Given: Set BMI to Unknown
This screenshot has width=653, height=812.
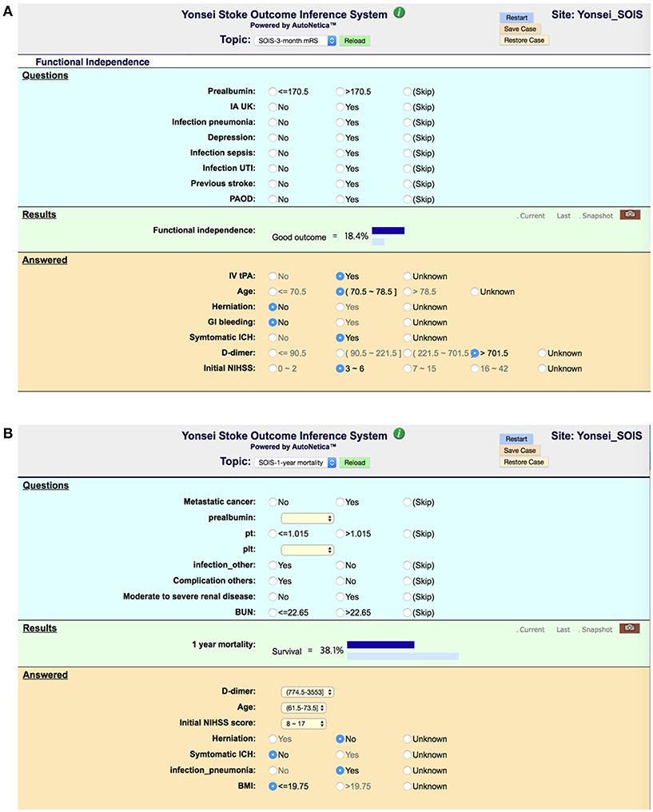Looking at the screenshot, I should (407, 786).
